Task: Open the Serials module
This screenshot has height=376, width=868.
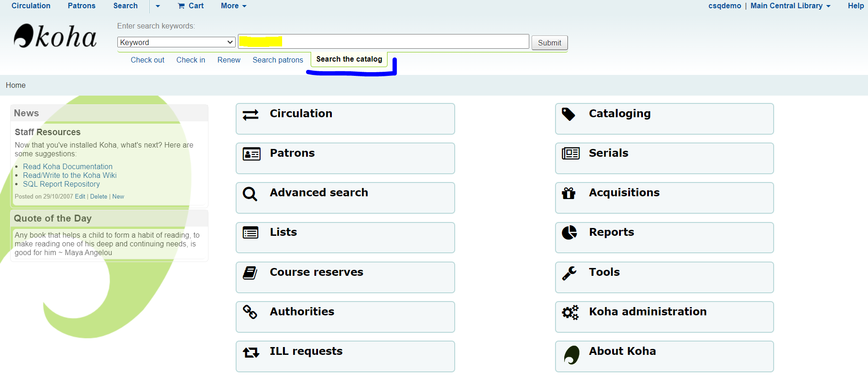Action: (x=665, y=158)
